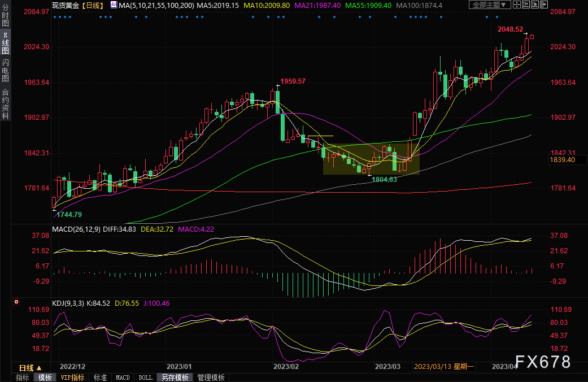Open the 全部主题 dropdown
The image size is (588, 382).
point(489,5)
